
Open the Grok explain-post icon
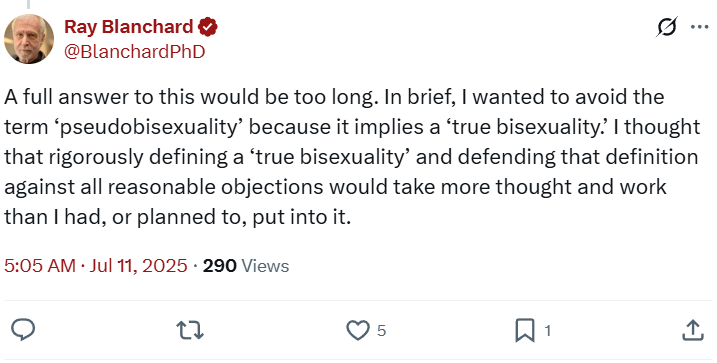(x=667, y=27)
